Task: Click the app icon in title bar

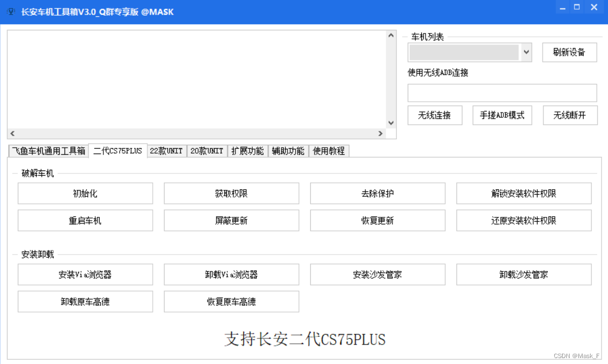Action: coord(11,11)
